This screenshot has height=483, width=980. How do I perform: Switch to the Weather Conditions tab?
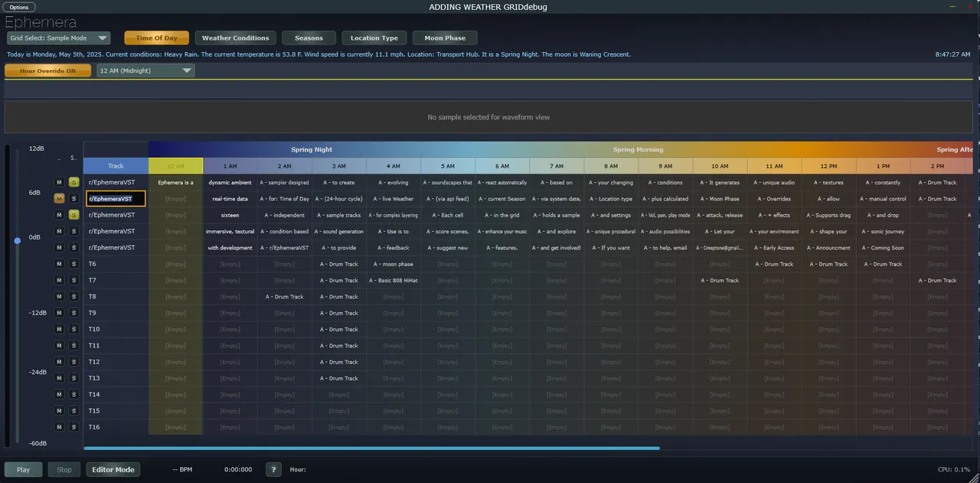click(x=235, y=38)
